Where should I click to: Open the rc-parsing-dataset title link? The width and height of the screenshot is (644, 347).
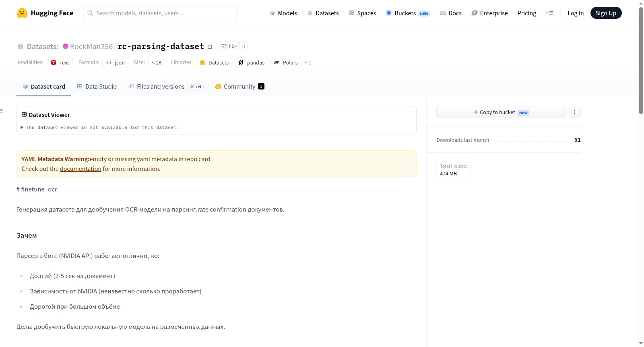[x=161, y=46]
